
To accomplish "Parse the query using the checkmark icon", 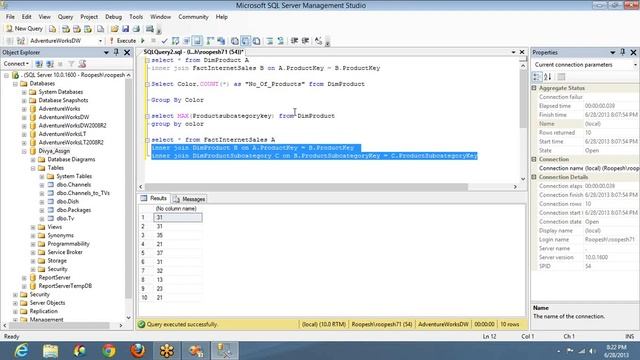I will [x=164, y=41].
